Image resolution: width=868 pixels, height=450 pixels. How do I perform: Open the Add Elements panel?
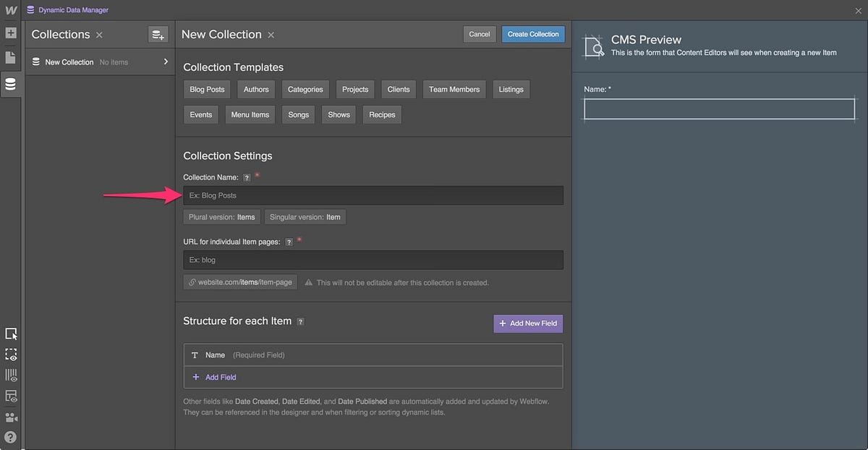(x=11, y=33)
